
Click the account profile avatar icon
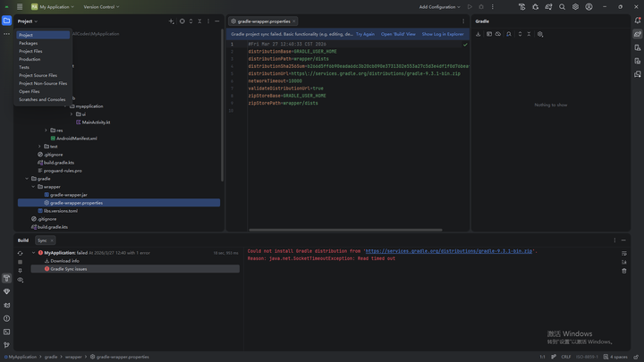click(589, 6)
